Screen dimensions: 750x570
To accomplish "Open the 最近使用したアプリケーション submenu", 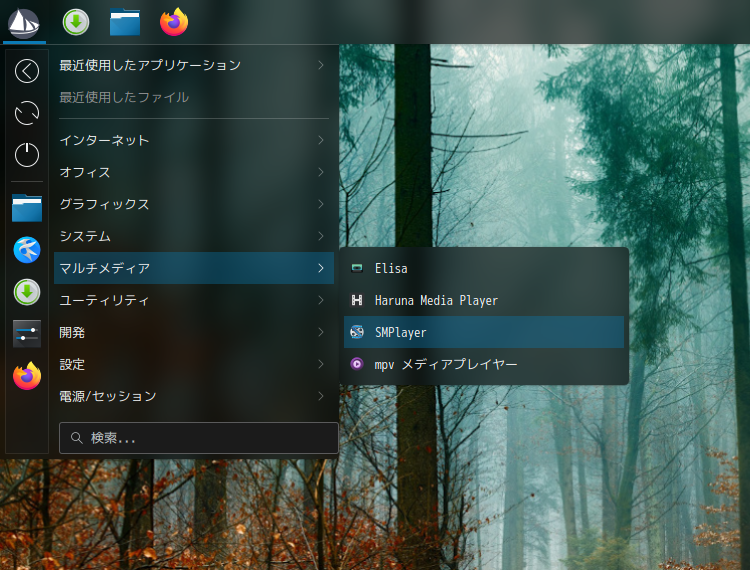I will 194,65.
